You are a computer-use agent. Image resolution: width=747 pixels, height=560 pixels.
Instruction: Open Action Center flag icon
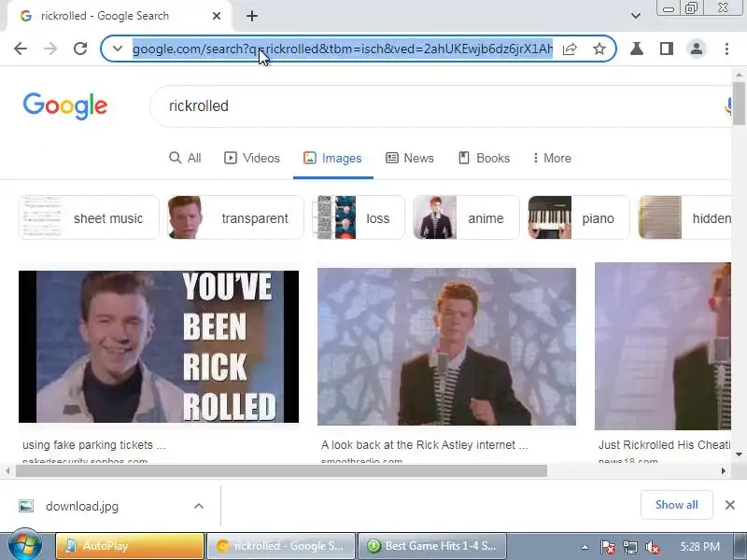608,547
